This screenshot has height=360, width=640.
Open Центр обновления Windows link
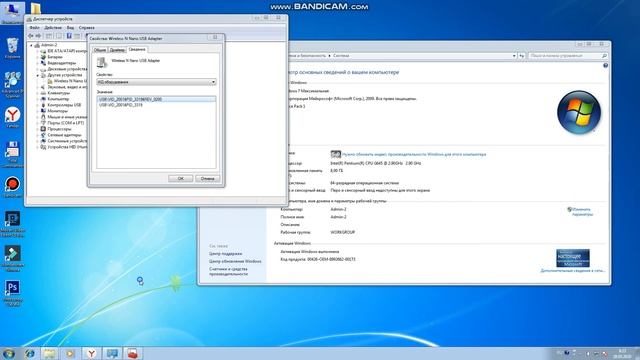(235, 261)
